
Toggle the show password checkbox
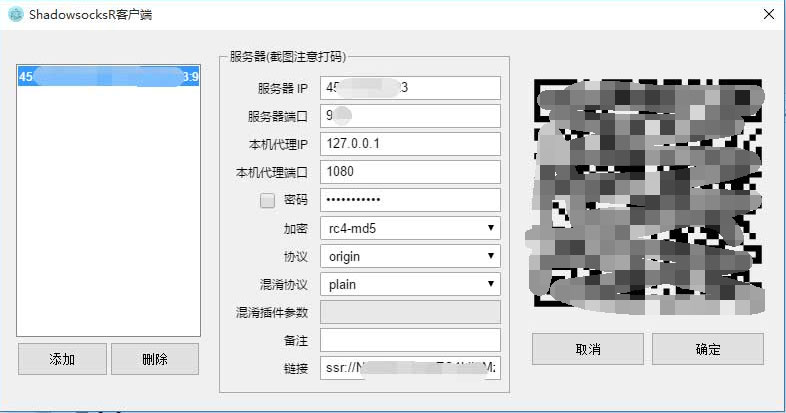(x=267, y=200)
